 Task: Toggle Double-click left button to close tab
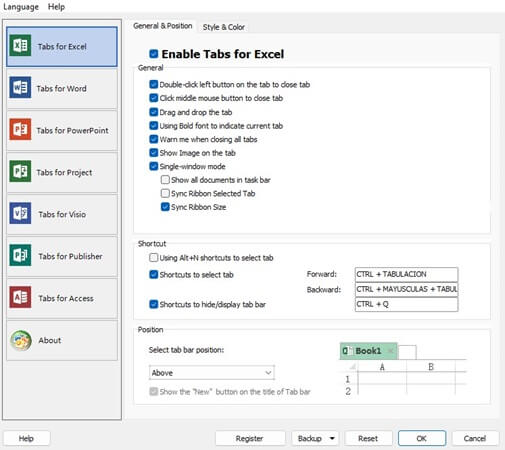[154, 84]
